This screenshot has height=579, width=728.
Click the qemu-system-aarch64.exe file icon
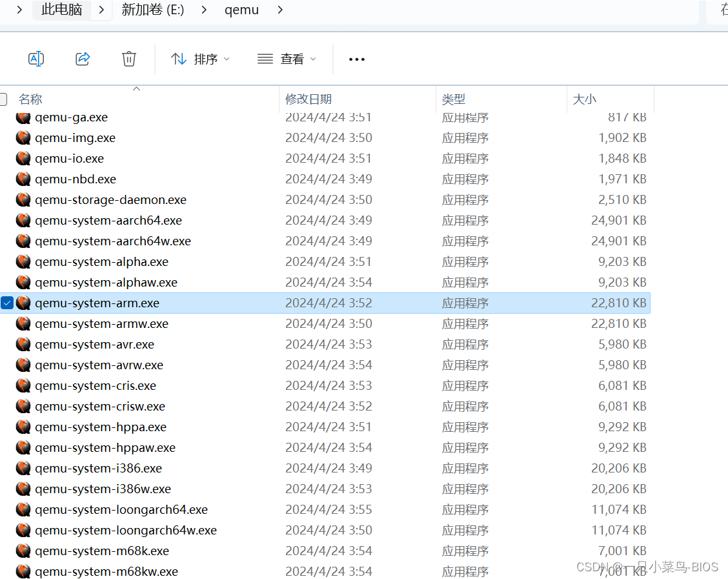(x=23, y=221)
